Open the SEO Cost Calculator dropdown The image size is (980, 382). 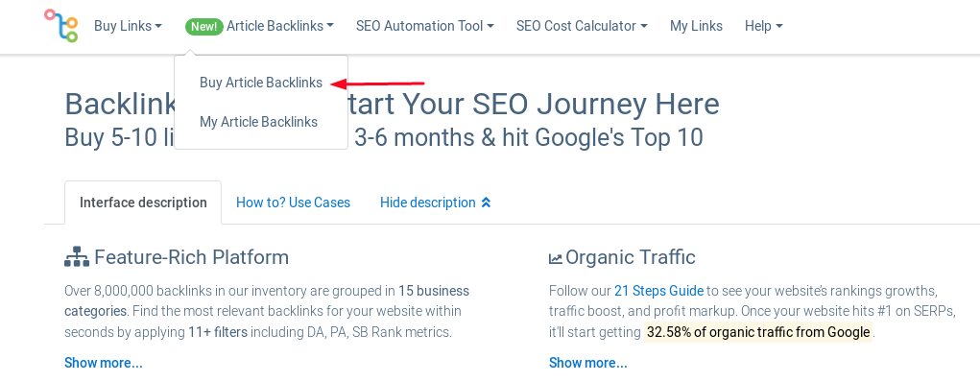(582, 26)
